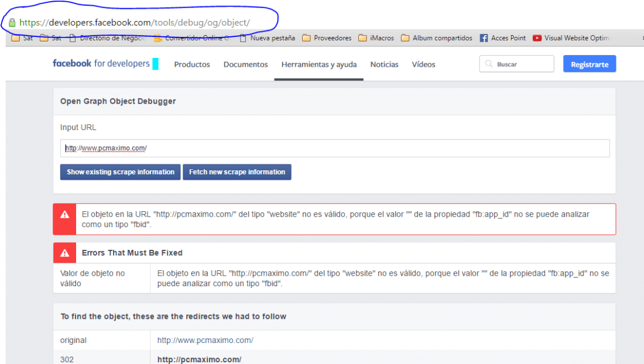Open the Acces Point Facebook bookmark
This screenshot has height=364, width=644.
click(x=503, y=38)
